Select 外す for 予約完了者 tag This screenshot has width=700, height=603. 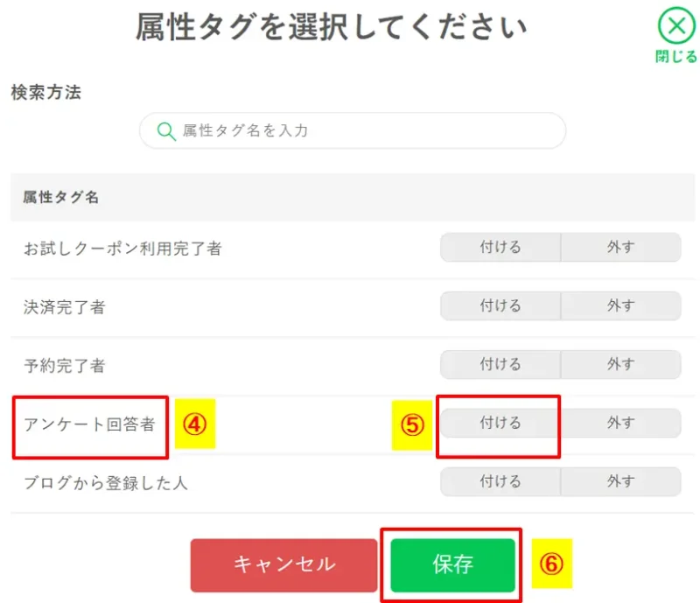tap(621, 364)
